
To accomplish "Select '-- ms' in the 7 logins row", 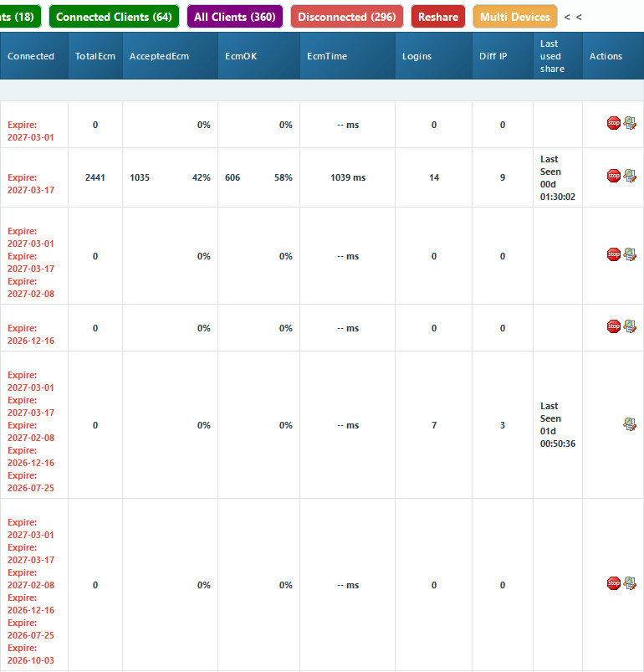I will click(x=348, y=425).
